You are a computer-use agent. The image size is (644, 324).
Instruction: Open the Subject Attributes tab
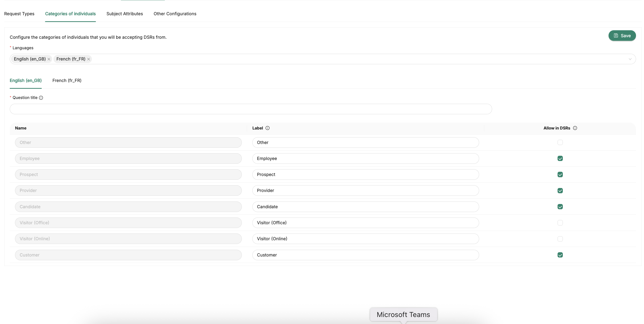[x=124, y=14]
